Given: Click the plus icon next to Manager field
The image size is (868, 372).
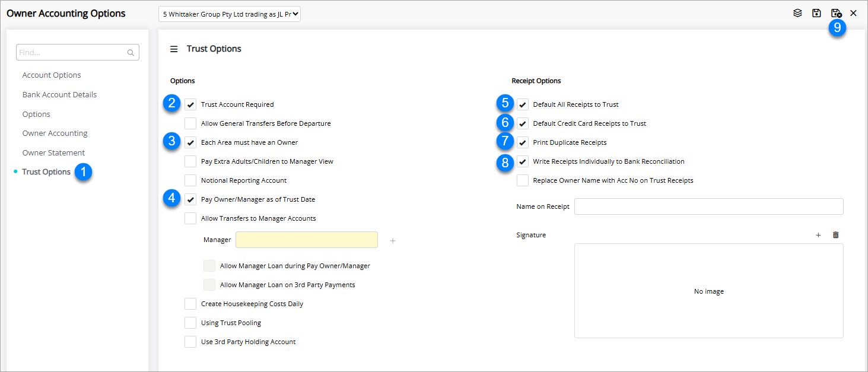Looking at the screenshot, I should (392, 240).
